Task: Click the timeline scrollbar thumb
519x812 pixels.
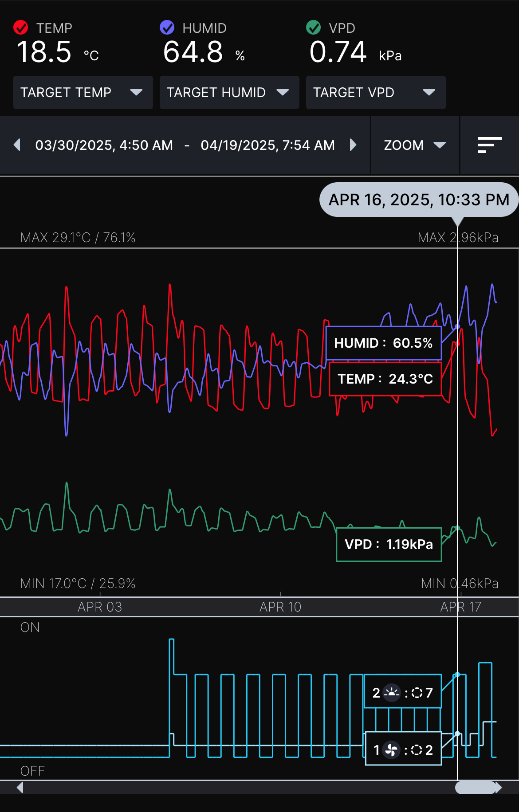Action: [x=475, y=788]
